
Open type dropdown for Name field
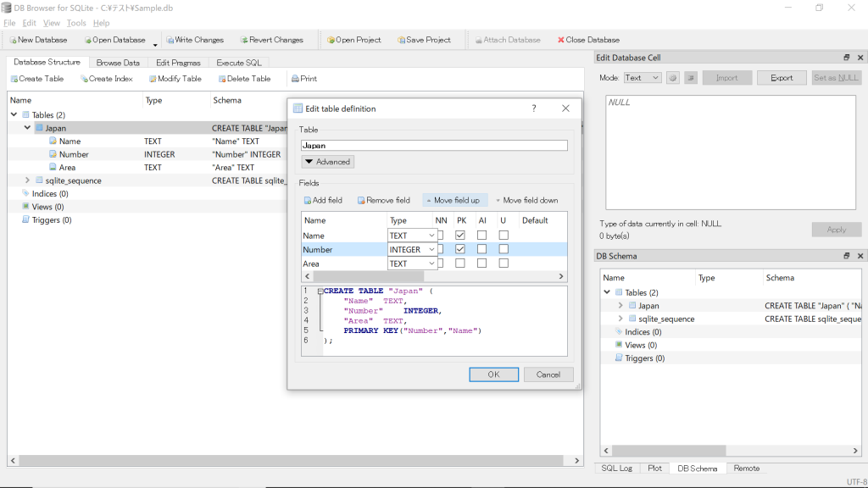(412, 236)
